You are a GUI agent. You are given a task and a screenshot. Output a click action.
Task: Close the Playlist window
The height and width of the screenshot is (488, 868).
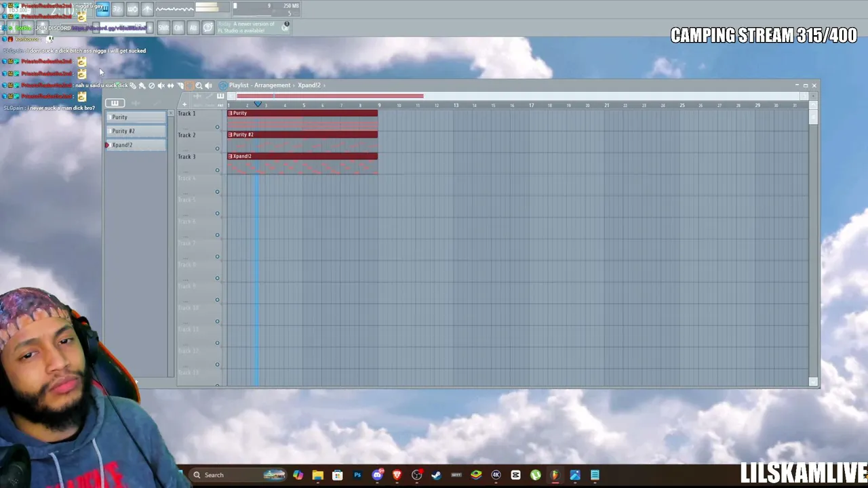(814, 85)
